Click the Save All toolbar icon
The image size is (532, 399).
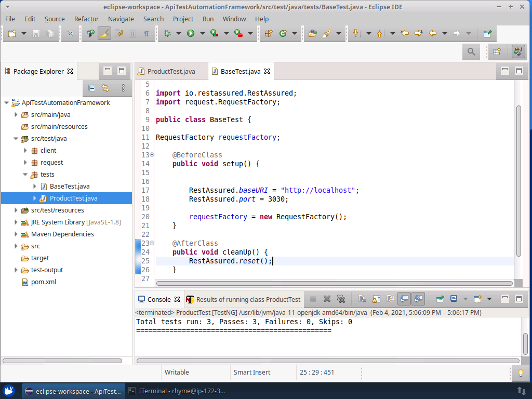pyautogui.click(x=49, y=32)
